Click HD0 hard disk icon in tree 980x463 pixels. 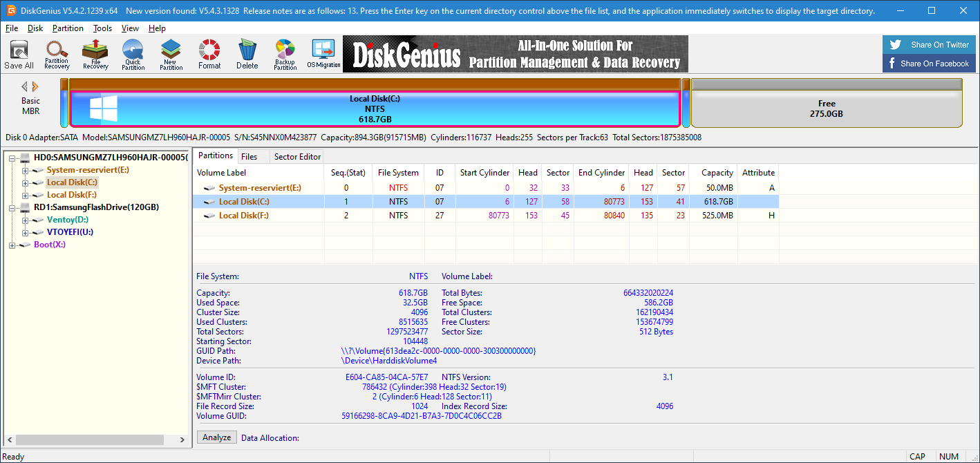point(26,158)
